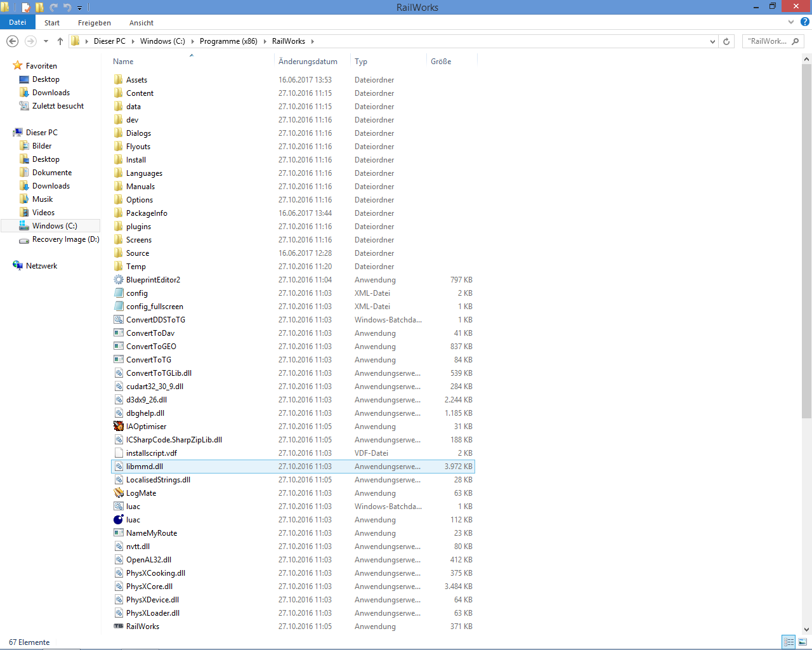The height and width of the screenshot is (650, 812).
Task: Open the Freigeben ribbon tab
Action: pos(95,23)
